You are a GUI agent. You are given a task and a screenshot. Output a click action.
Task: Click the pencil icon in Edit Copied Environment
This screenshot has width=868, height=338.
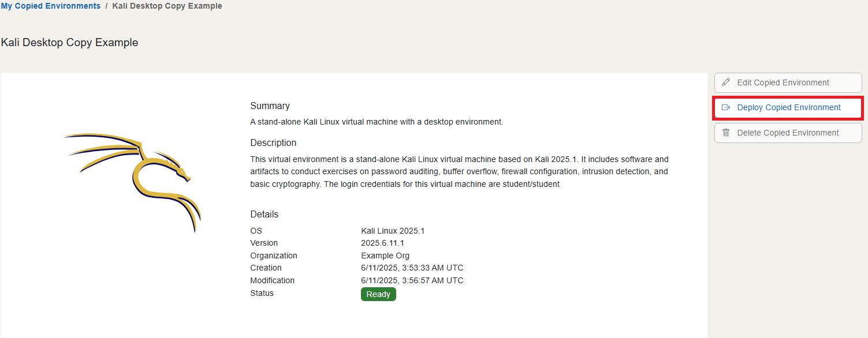[x=726, y=82]
